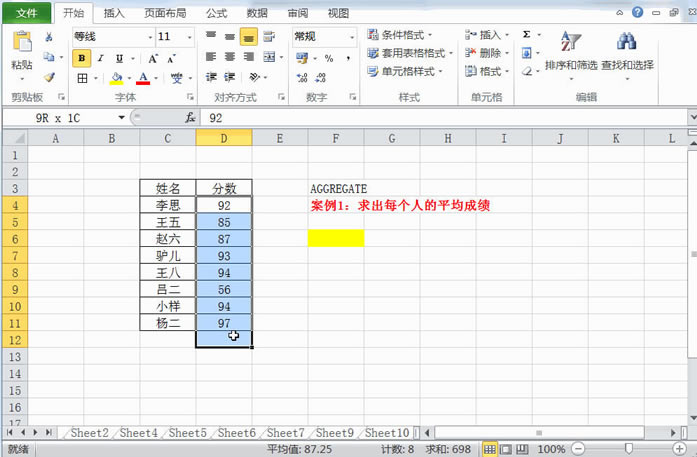Switch to 数据 Data tab
Image resolution: width=697 pixels, height=457 pixels.
pos(257,13)
